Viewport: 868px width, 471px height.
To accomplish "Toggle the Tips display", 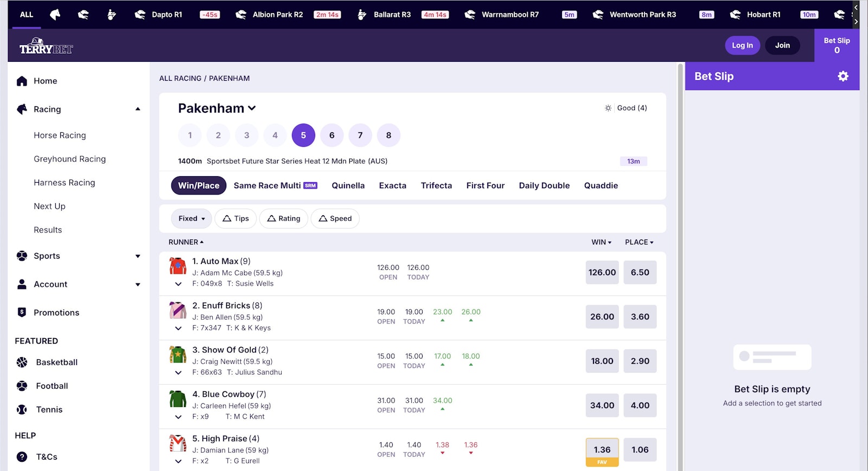I will pyautogui.click(x=235, y=218).
